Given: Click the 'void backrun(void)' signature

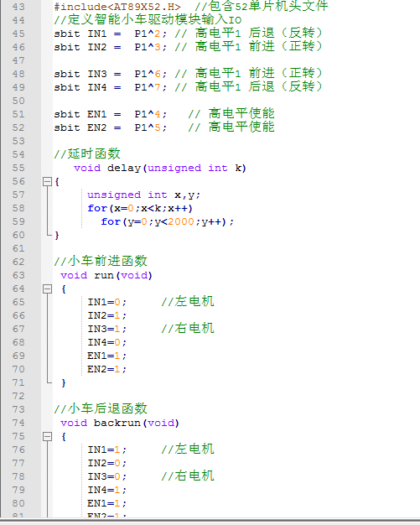Looking at the screenshot, I should click(120, 424).
